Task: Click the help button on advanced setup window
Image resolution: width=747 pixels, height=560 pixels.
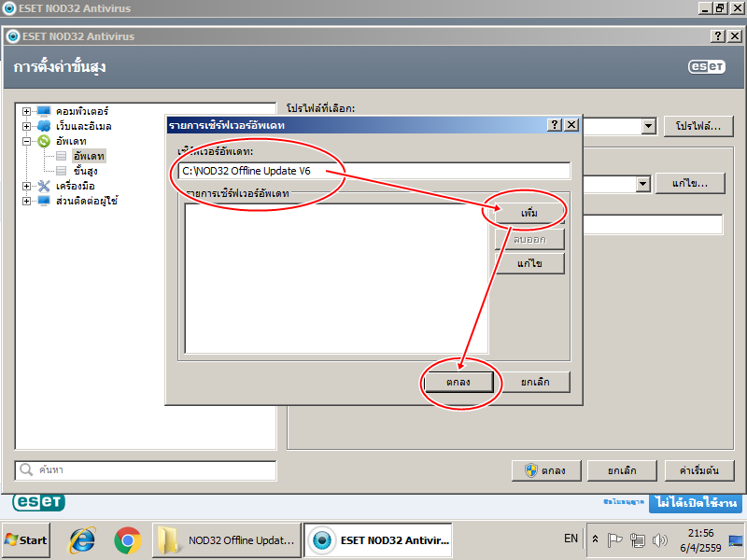Action: tap(718, 36)
